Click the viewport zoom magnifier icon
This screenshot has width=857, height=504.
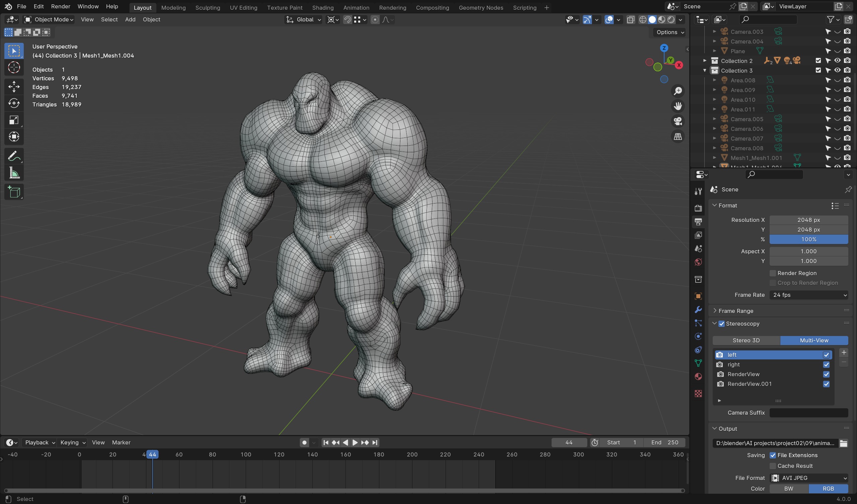coord(678,91)
